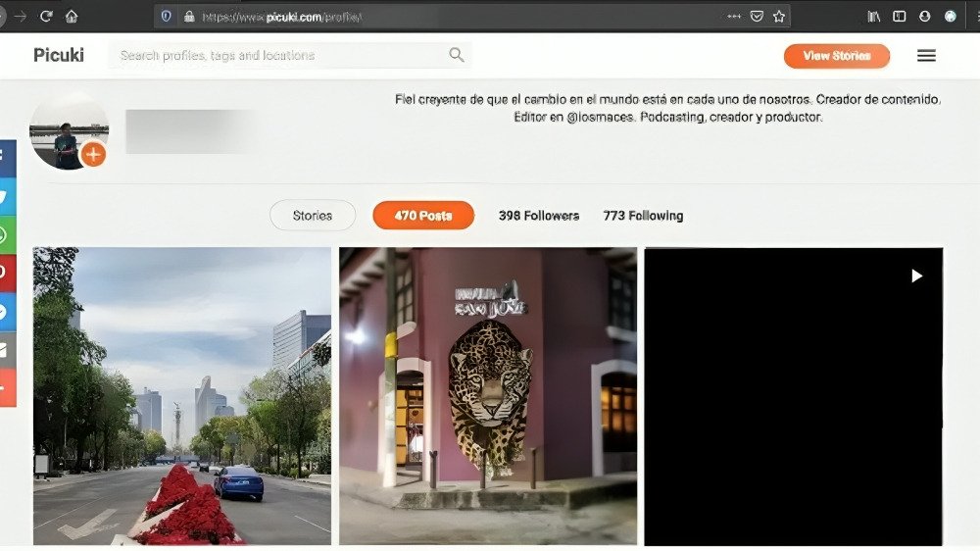Viewport: 980px width, 551px height.
Task: Open the Firefox library menu
Action: [873, 17]
